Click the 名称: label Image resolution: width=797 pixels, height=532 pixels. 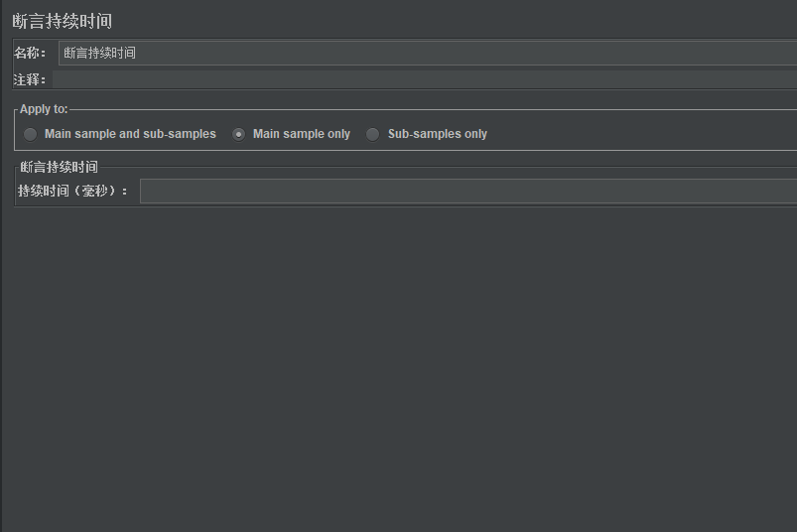pyautogui.click(x=30, y=53)
